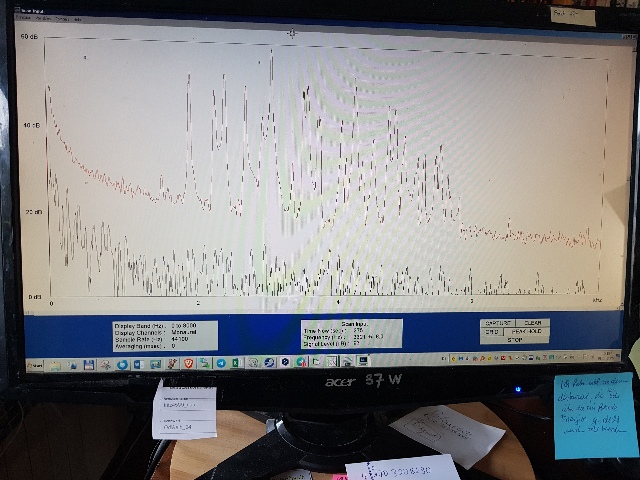This screenshot has height=480, width=640.
Task: Launch the Brave browser from taskbar
Action: pyautogui.click(x=189, y=363)
